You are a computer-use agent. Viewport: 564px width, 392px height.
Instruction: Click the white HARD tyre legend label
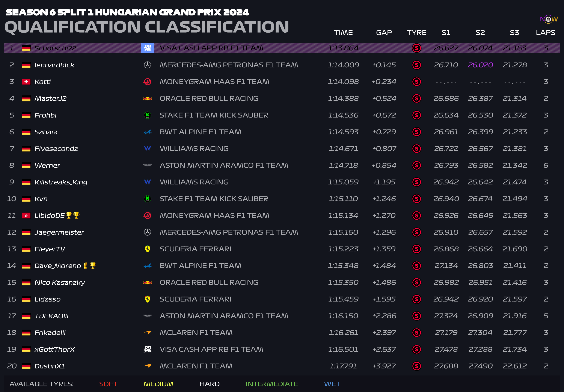[x=209, y=384]
